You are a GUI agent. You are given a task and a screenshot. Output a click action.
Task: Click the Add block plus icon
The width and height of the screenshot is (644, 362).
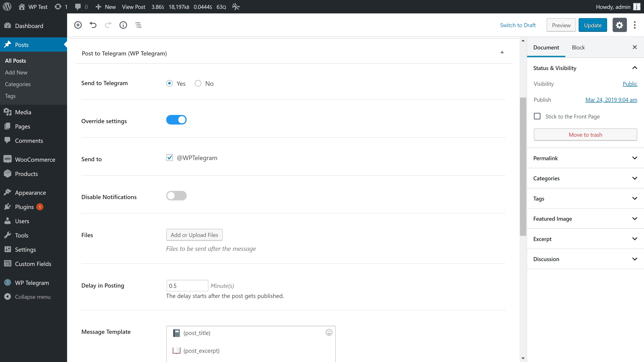[78, 25]
